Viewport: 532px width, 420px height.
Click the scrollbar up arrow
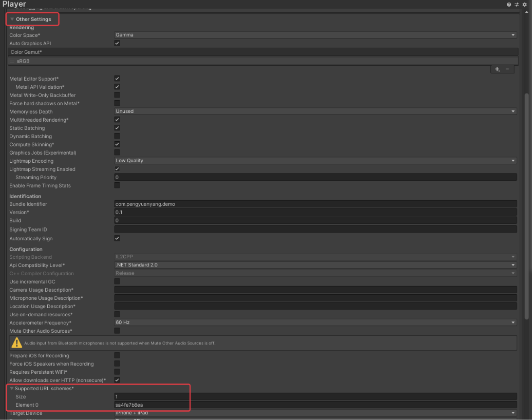tap(526, 12)
